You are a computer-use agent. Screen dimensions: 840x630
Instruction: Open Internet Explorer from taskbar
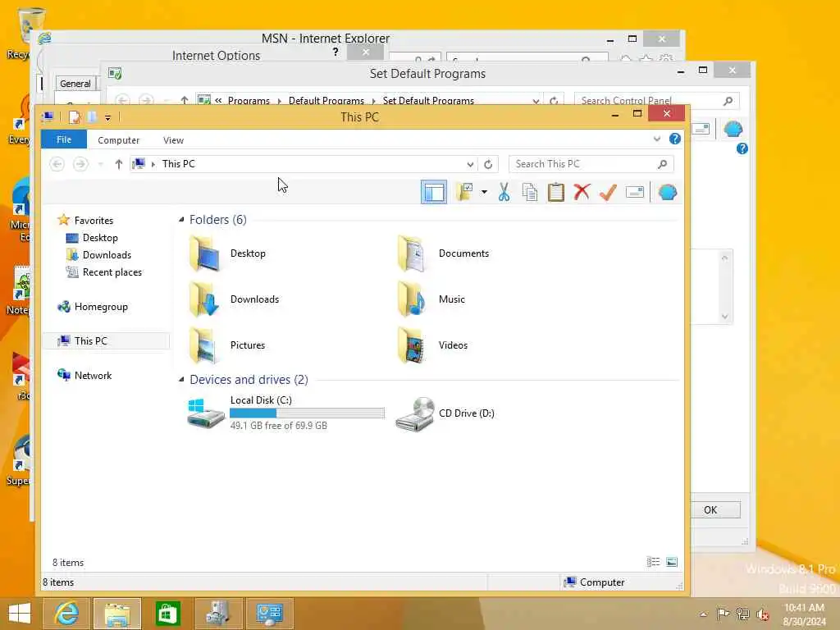[66, 614]
